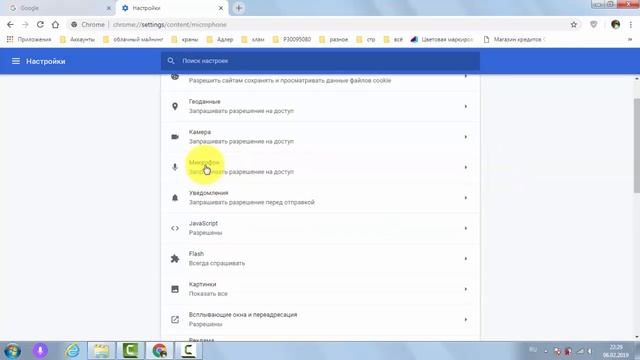Open the Цветовая маркировка bookmark
Image resolution: width=640 pixels, height=360 pixels.
(x=442, y=39)
